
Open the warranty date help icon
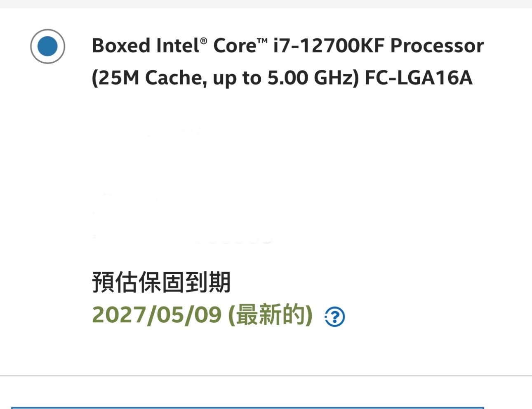tap(334, 317)
